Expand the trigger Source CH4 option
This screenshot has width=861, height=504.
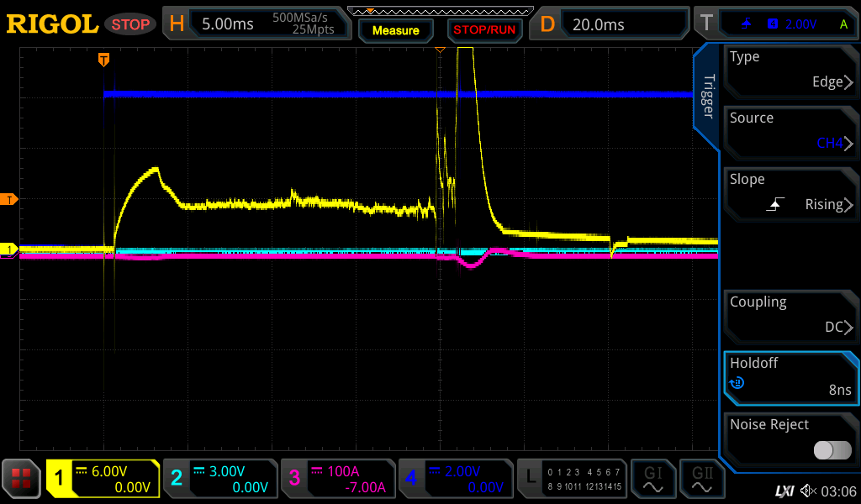[x=790, y=132]
